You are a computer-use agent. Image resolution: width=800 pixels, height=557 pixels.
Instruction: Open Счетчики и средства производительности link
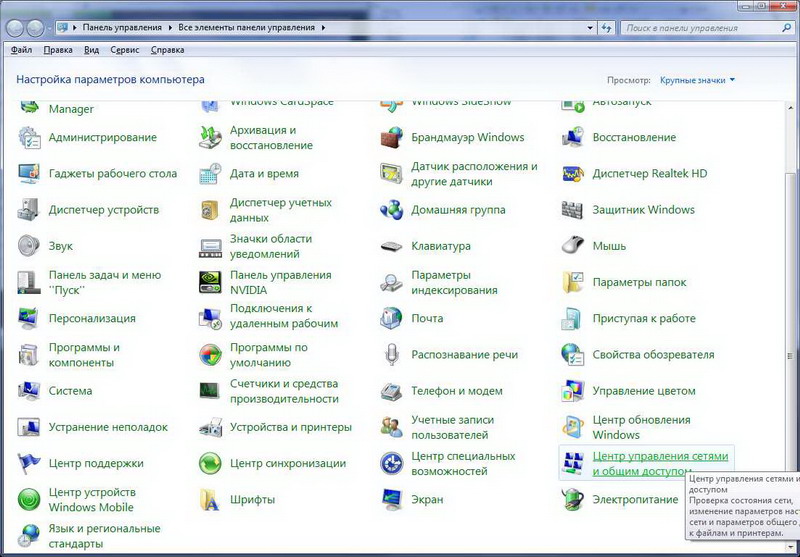point(284,391)
